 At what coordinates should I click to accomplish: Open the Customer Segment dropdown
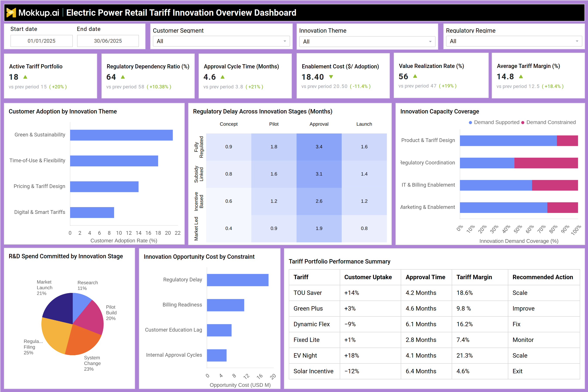[221, 41]
